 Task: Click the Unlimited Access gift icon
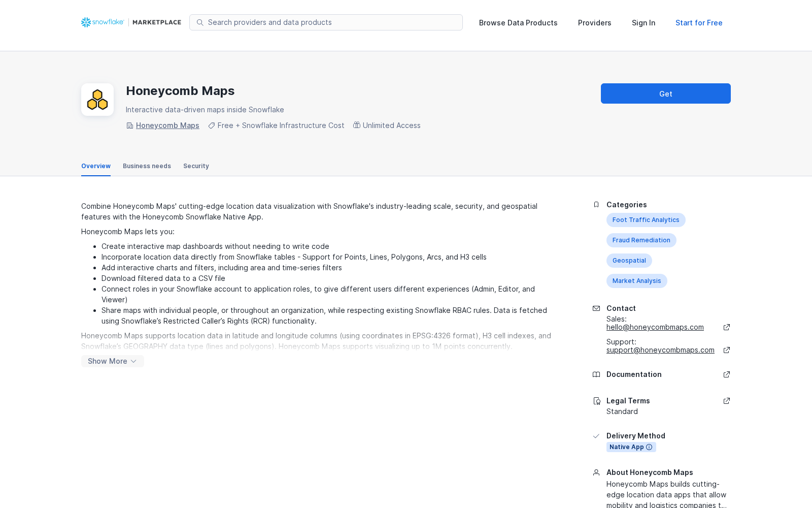pyautogui.click(x=357, y=125)
